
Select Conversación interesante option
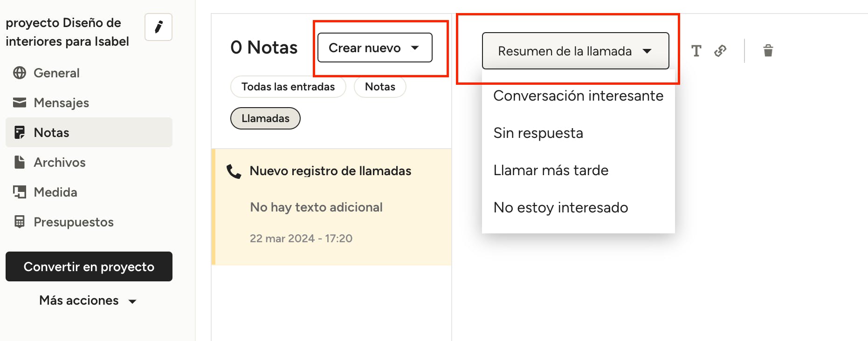click(x=578, y=96)
